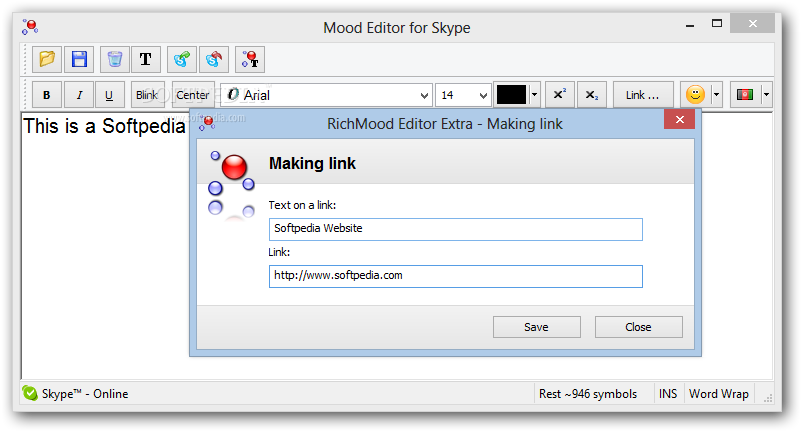The width and height of the screenshot is (802, 432).
Task: Insert the flag icon
Action: 745,95
